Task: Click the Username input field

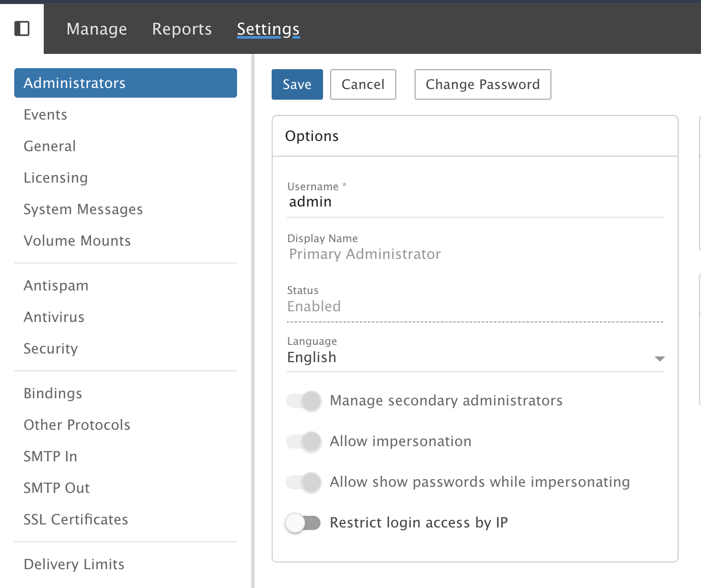Action: click(474, 202)
